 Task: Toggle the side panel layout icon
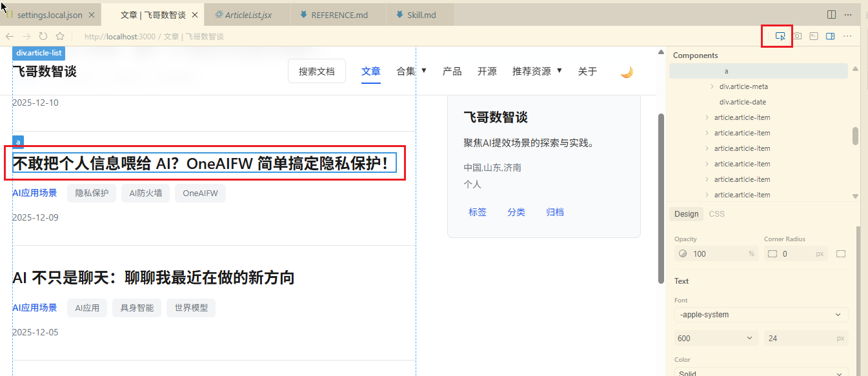click(x=831, y=36)
